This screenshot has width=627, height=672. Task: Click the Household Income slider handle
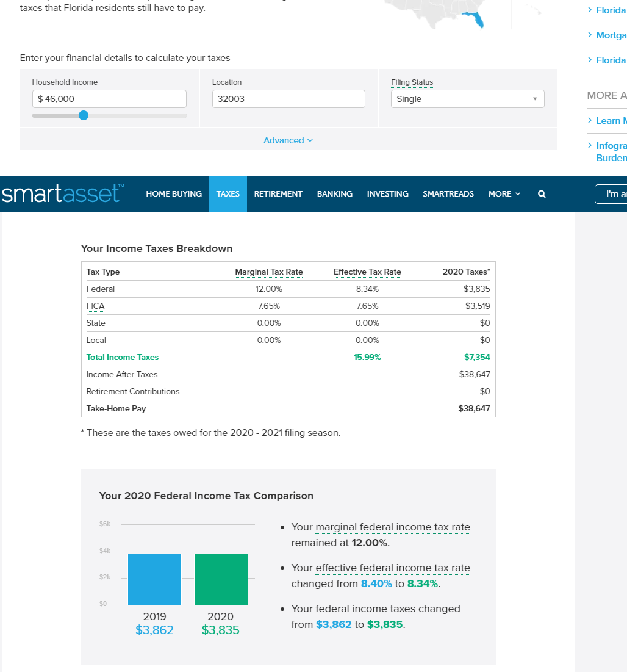pos(84,115)
